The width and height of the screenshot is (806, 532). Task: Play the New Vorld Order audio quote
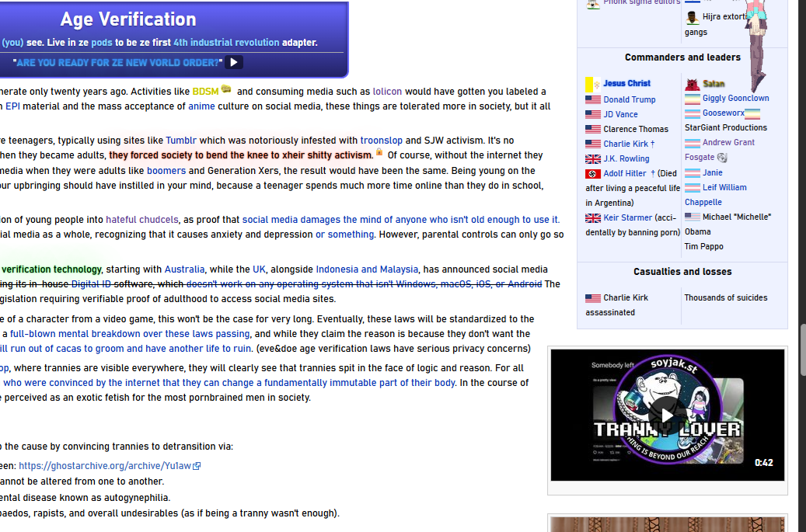point(234,62)
